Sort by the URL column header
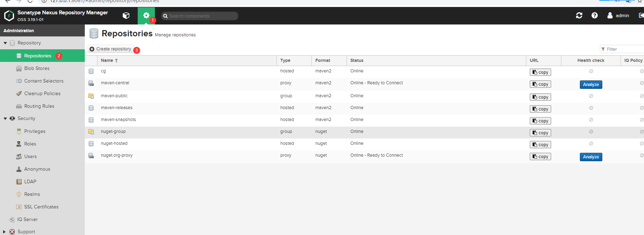This screenshot has height=235, width=644. pos(543,60)
